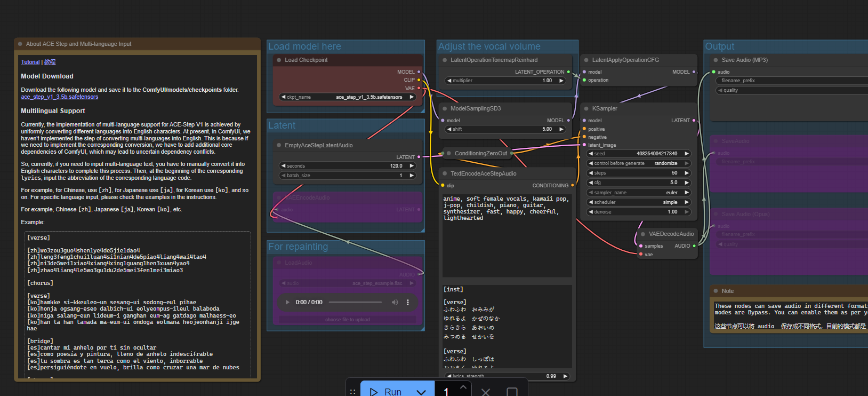The width and height of the screenshot is (868, 396).
Task: Collapse the ConditioningZeroOut node via its dot
Action: point(448,153)
